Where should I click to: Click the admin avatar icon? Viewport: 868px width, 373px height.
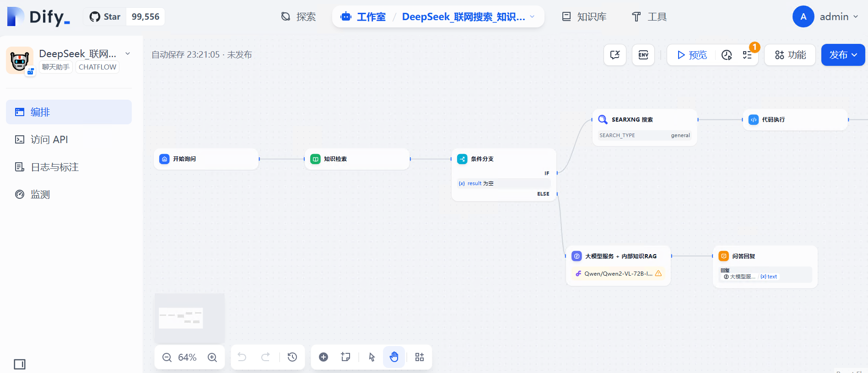coord(803,17)
